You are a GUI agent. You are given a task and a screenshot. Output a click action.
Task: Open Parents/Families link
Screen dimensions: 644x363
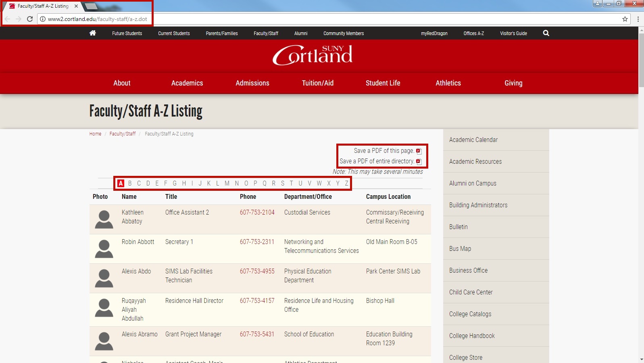222,33
